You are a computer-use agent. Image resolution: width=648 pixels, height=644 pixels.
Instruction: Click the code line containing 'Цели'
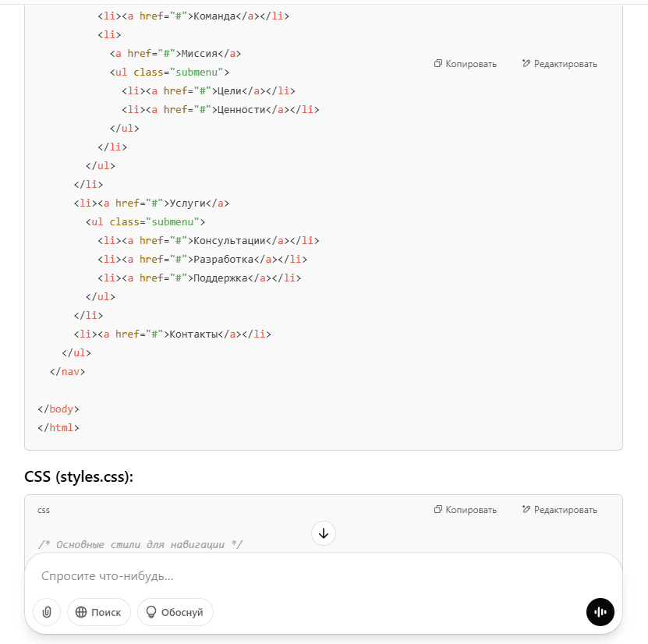pos(208,91)
